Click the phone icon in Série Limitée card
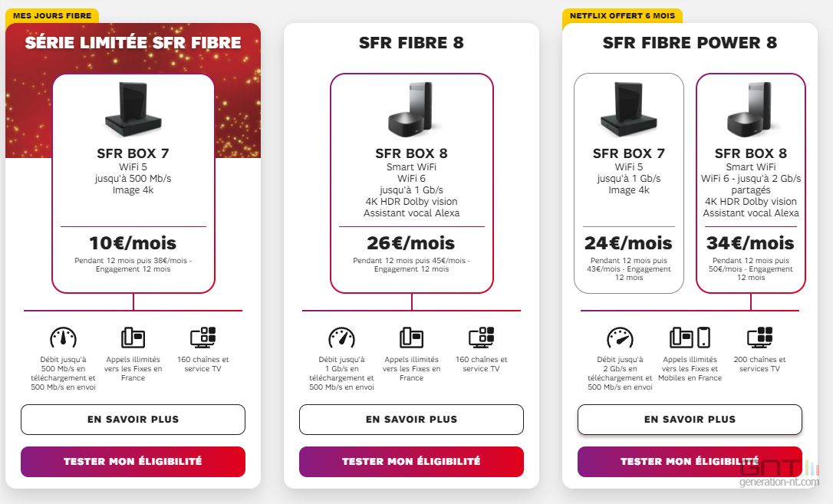The height and width of the screenshot is (504, 833). [x=133, y=338]
